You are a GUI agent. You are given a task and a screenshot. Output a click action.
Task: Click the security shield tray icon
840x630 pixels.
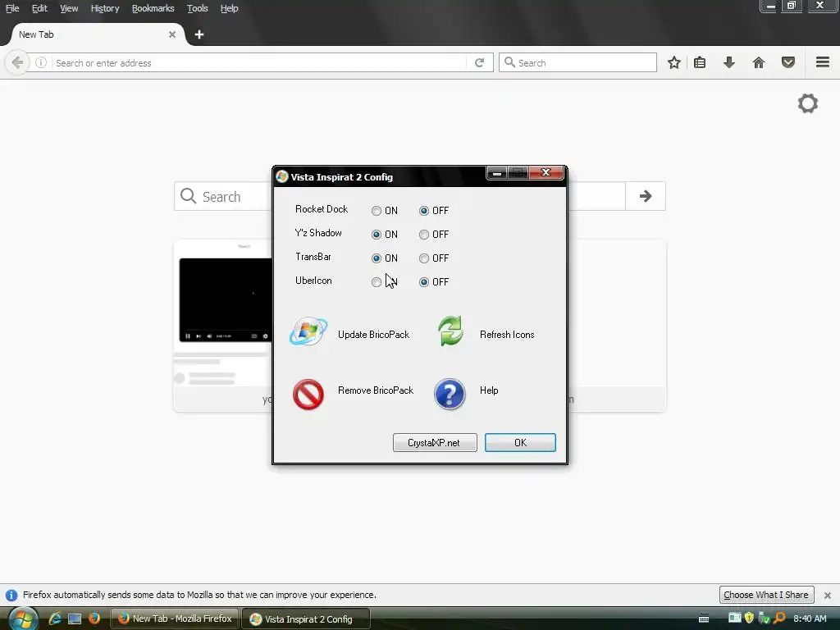tap(749, 618)
